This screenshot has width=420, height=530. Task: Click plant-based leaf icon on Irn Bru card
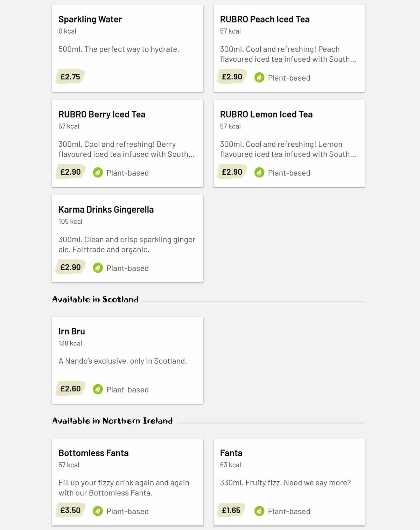(x=98, y=389)
